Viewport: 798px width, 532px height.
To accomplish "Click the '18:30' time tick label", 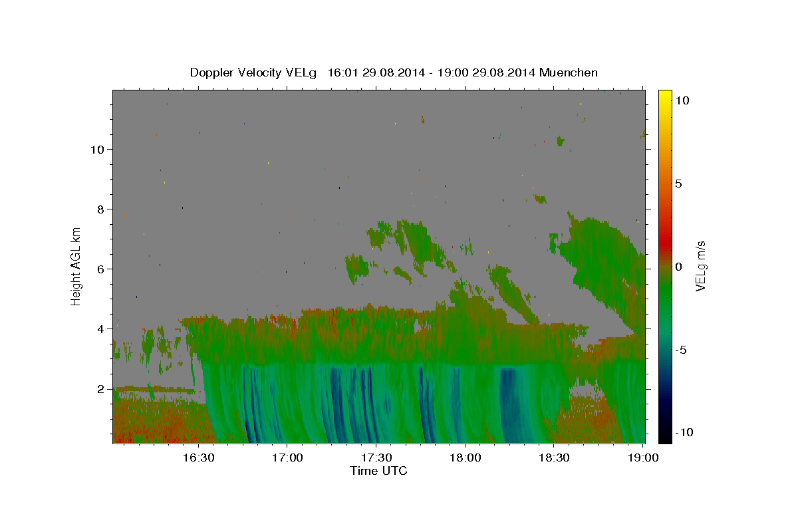I will pos(554,458).
